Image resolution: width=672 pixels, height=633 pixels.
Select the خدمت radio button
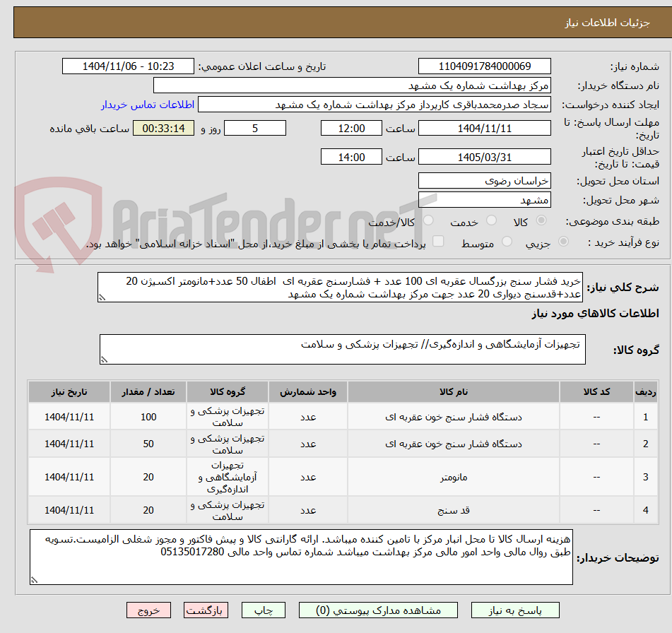[492, 220]
